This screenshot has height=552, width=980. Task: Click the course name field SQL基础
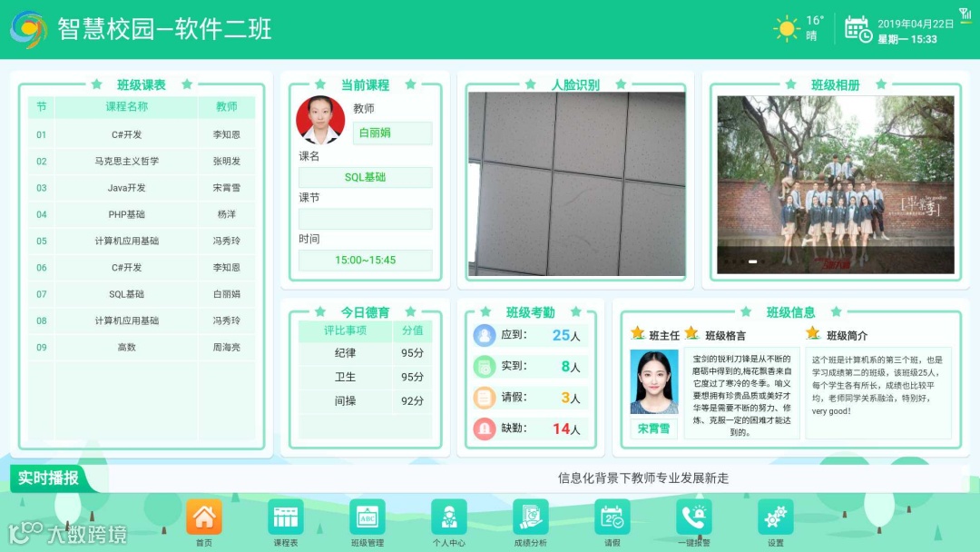365,178
